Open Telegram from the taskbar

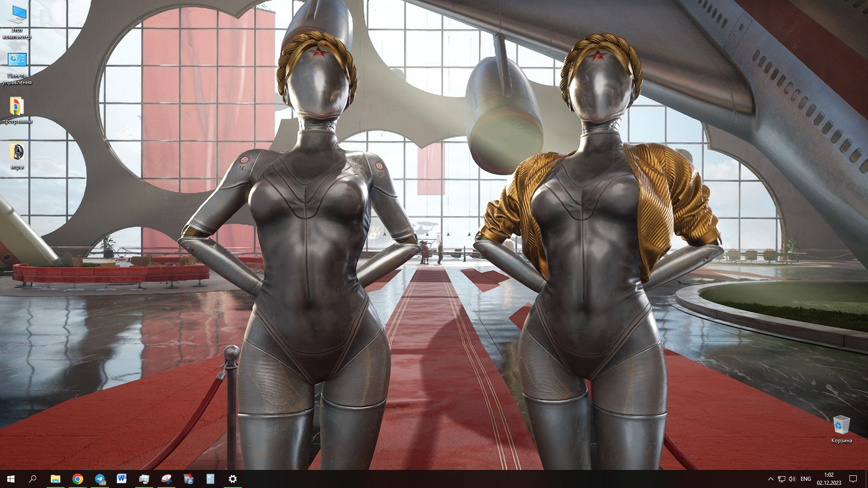pos(100,479)
